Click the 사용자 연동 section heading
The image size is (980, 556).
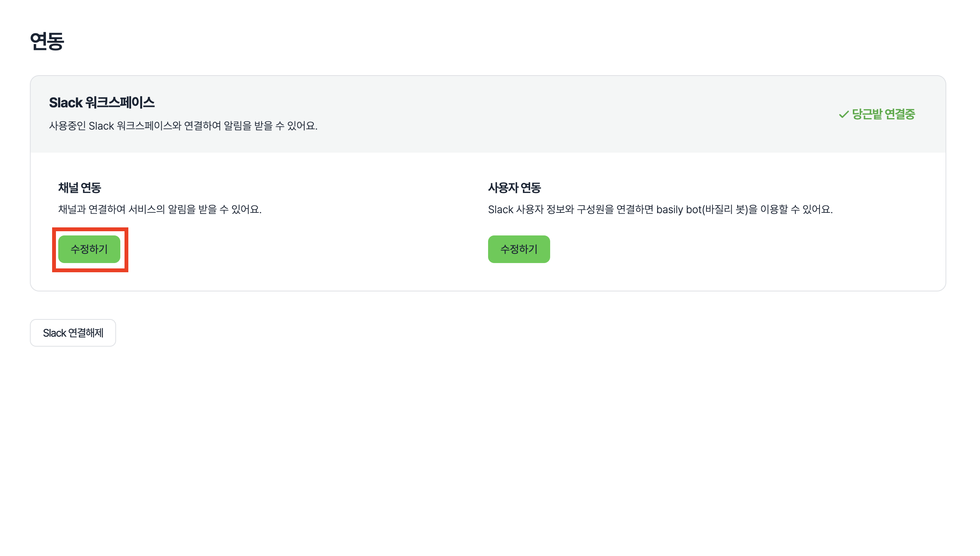tap(514, 188)
